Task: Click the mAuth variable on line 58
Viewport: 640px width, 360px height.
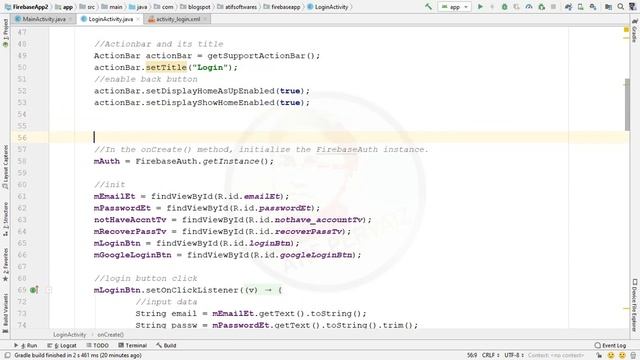Action: [107, 161]
